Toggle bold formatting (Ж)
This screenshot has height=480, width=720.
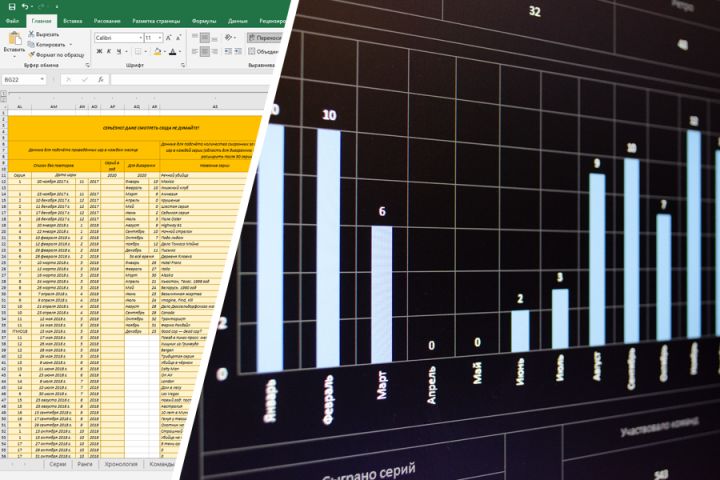tap(99, 51)
